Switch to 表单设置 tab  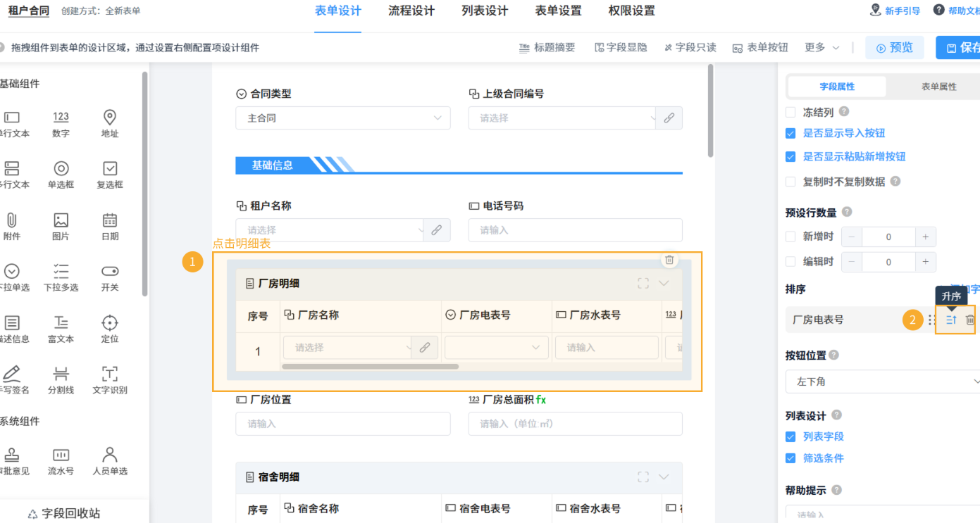coord(559,11)
